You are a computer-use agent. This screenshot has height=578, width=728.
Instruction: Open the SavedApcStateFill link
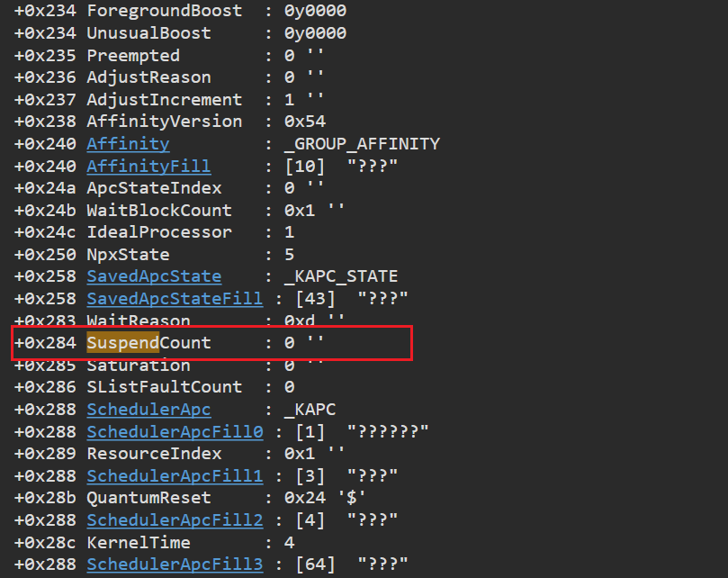click(x=175, y=298)
